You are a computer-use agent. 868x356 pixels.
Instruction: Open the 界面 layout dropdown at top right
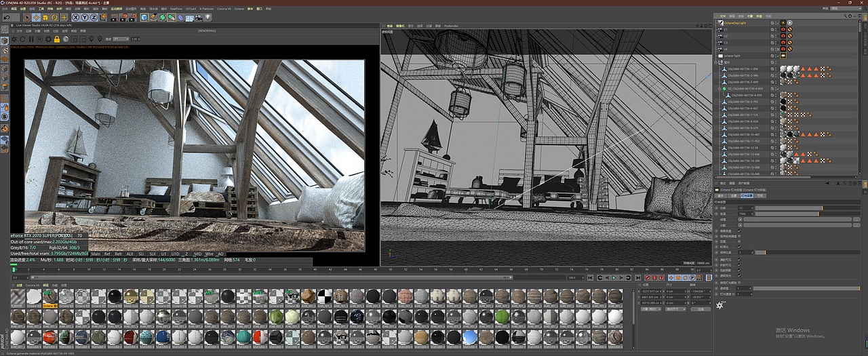tap(846, 8)
